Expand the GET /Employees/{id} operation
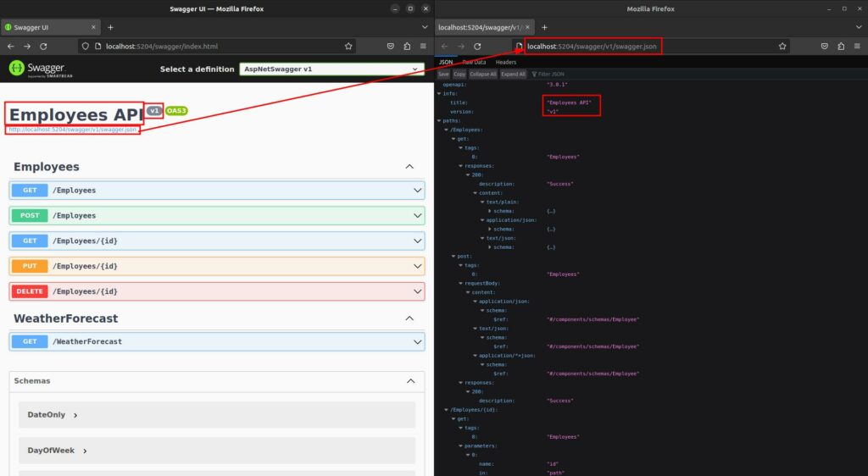868x476 pixels. (217, 241)
